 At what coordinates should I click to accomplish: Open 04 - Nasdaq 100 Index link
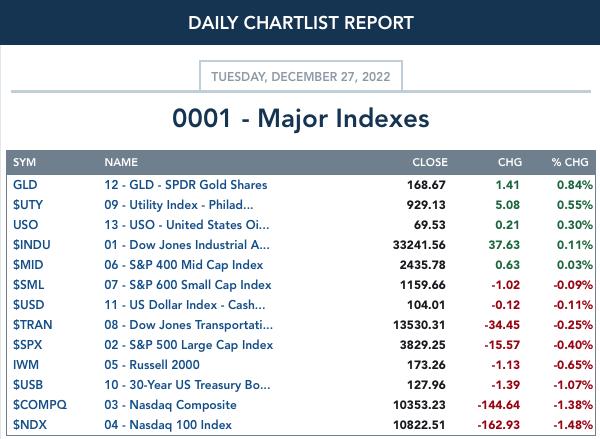coord(168,425)
